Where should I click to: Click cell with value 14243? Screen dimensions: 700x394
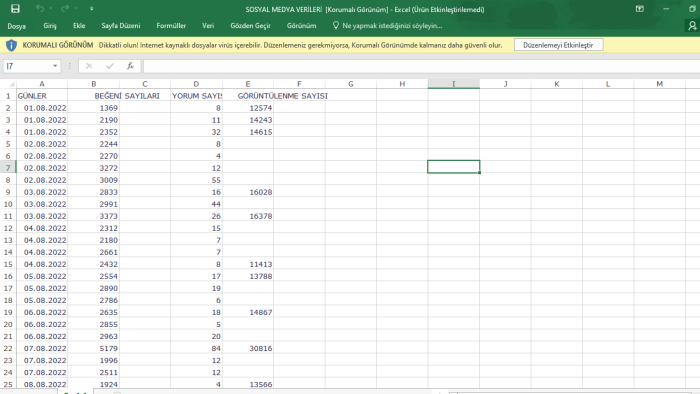[x=248, y=120]
